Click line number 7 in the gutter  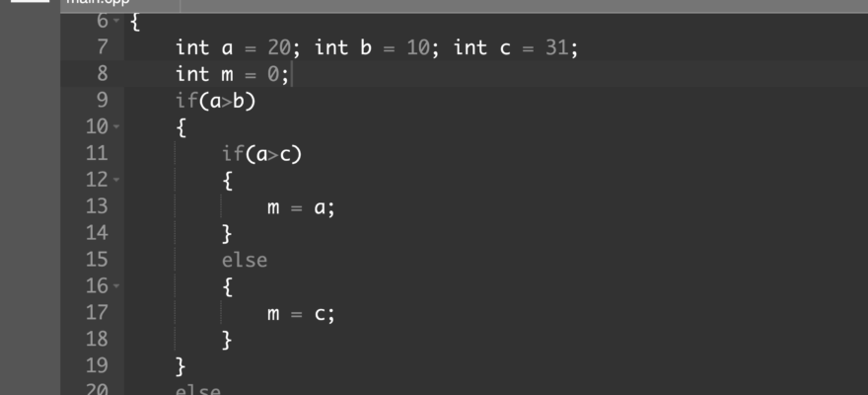point(102,47)
